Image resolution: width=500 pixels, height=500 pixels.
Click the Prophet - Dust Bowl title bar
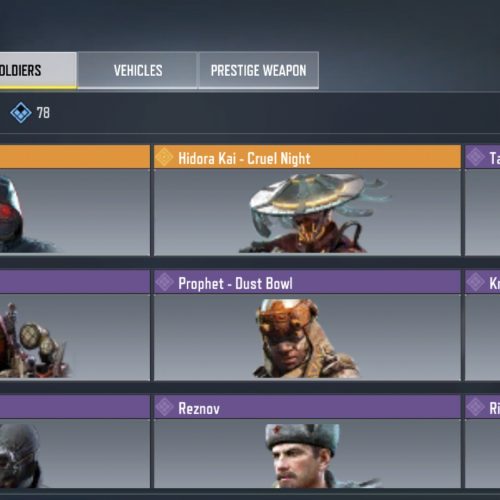pyautogui.click(x=307, y=282)
